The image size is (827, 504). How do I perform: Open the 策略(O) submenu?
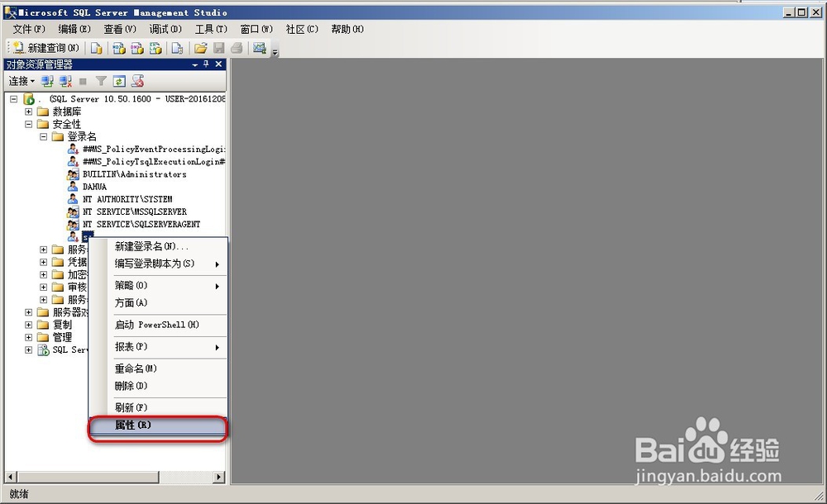(x=158, y=286)
